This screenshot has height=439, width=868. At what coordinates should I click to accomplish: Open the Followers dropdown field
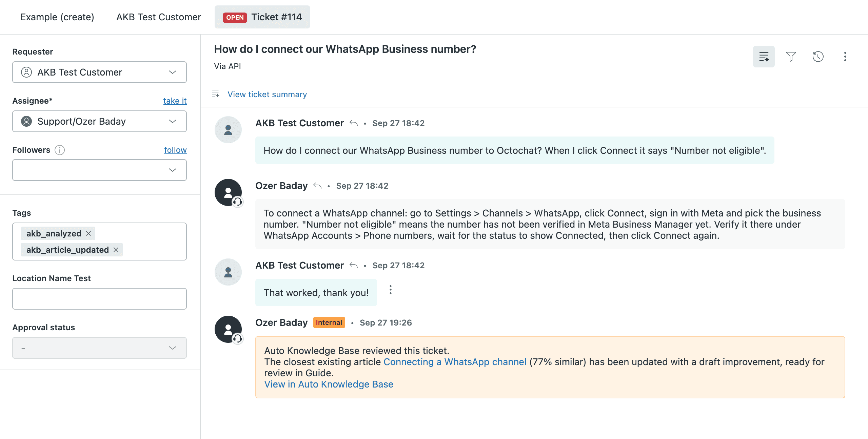[99, 170]
